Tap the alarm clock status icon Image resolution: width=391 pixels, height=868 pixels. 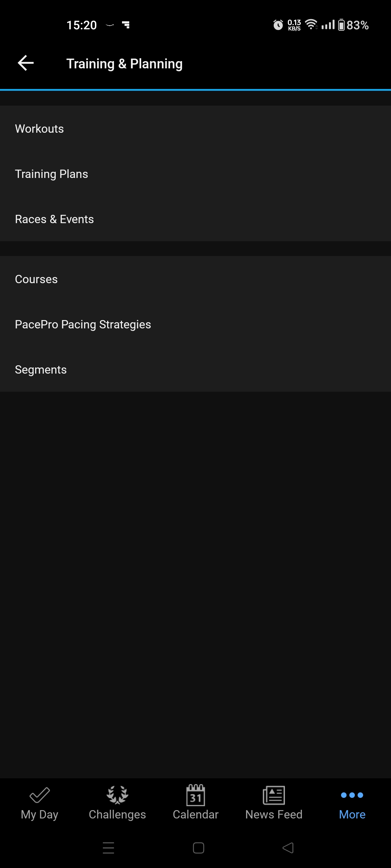click(278, 25)
